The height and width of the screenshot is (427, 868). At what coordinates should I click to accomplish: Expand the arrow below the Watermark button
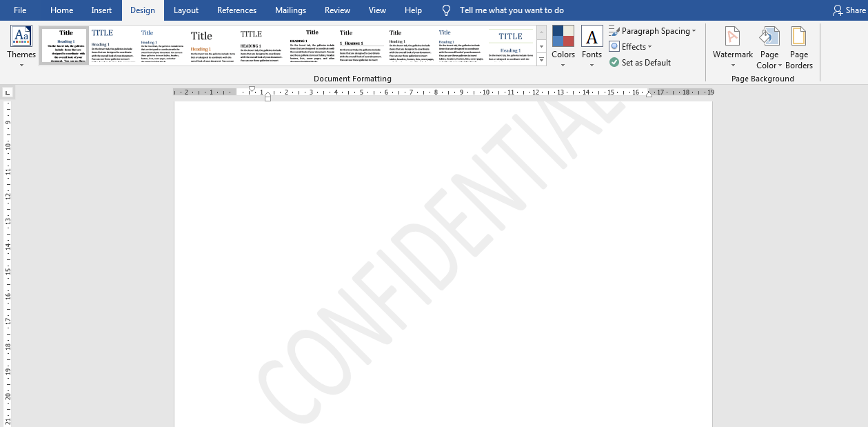click(x=733, y=66)
